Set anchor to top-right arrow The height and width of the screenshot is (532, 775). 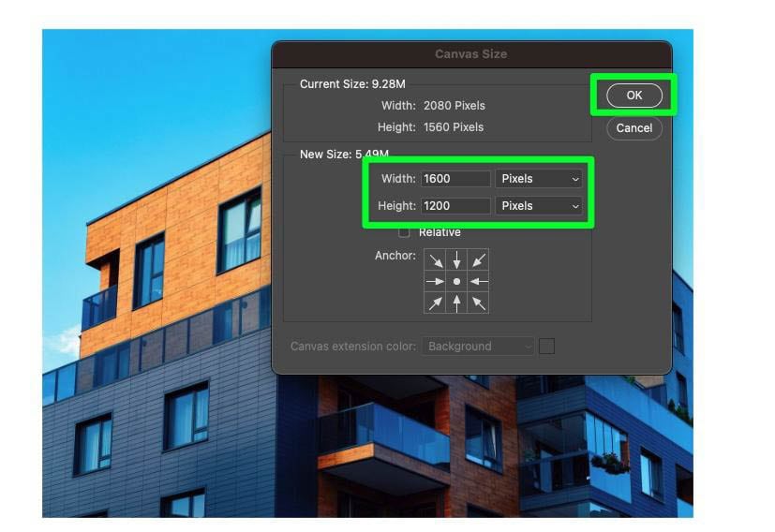[478, 259]
